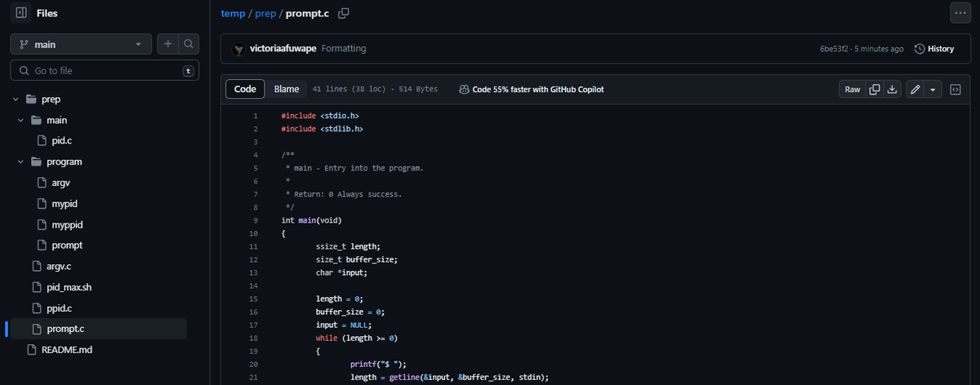Navigate to prep breadcrumb link
The image size is (980, 385).
(x=265, y=13)
